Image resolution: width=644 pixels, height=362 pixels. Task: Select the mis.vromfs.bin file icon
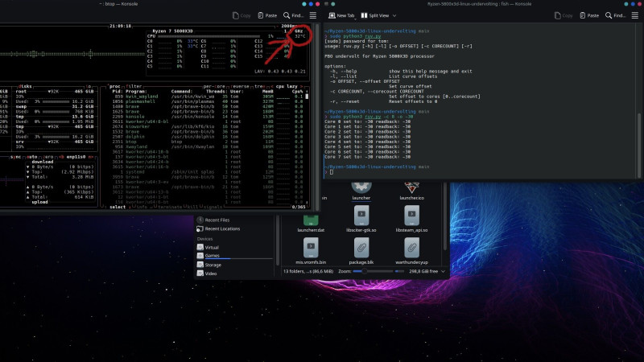(311, 249)
